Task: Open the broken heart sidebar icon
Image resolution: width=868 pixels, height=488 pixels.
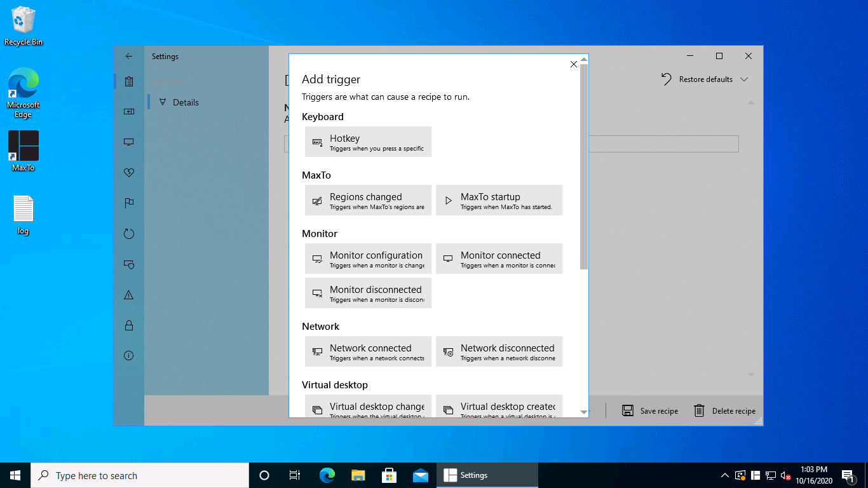Action: tap(129, 173)
